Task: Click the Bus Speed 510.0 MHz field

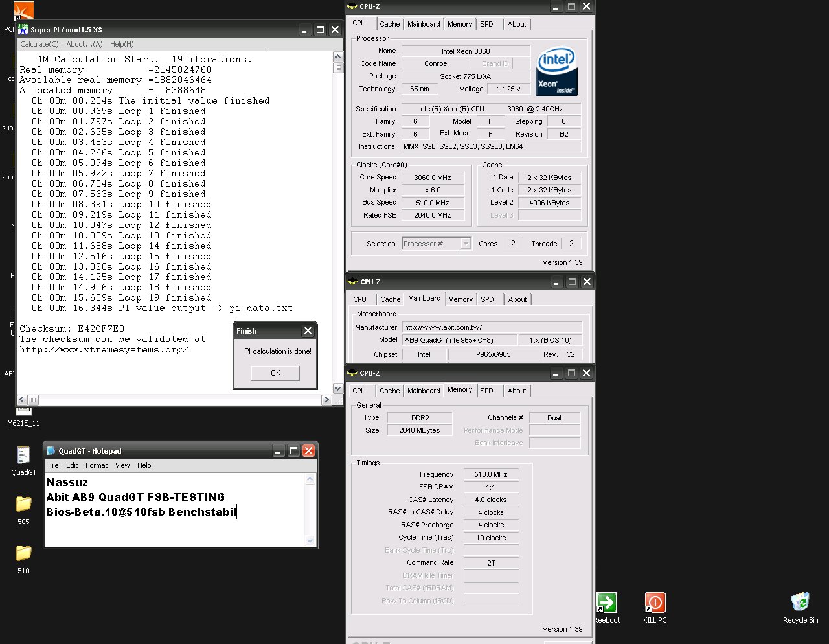Action: coord(433,203)
